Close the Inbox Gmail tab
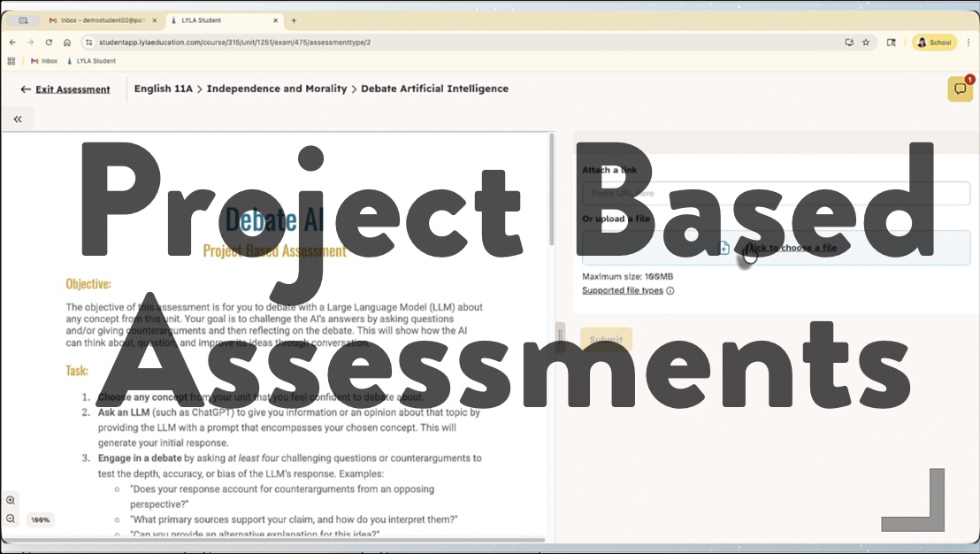The image size is (980, 554). pyautogui.click(x=155, y=20)
